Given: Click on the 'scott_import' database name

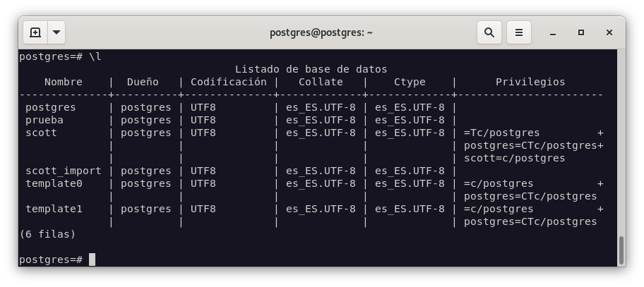Looking at the screenshot, I should click(63, 171).
